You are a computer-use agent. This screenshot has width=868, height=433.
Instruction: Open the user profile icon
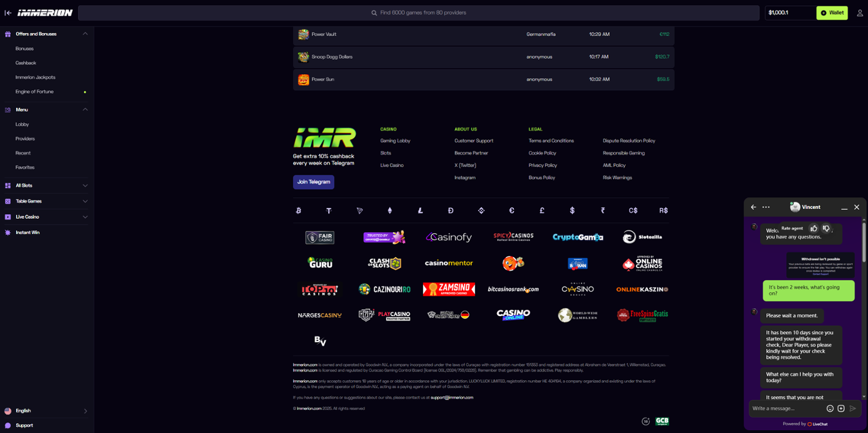860,13
